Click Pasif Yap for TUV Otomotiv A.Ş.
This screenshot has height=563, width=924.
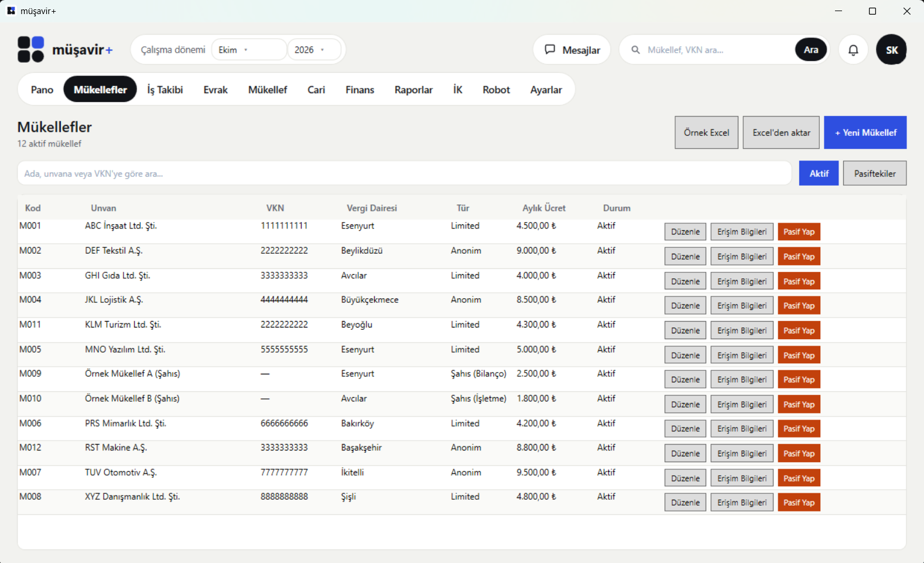pyautogui.click(x=799, y=479)
